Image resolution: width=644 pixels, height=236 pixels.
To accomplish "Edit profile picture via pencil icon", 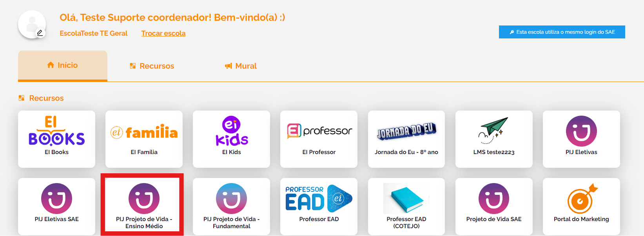I will [x=40, y=33].
